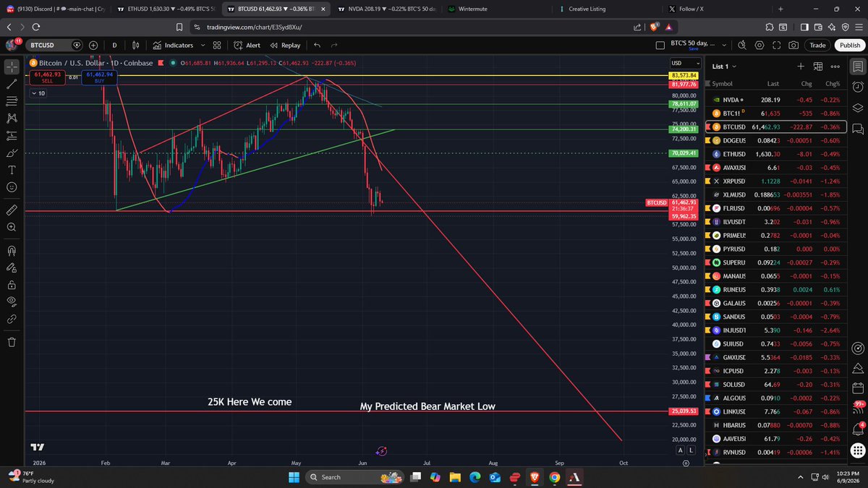The width and height of the screenshot is (868, 488).
Task: Create an Alert from the toolbar
Action: pos(246,45)
